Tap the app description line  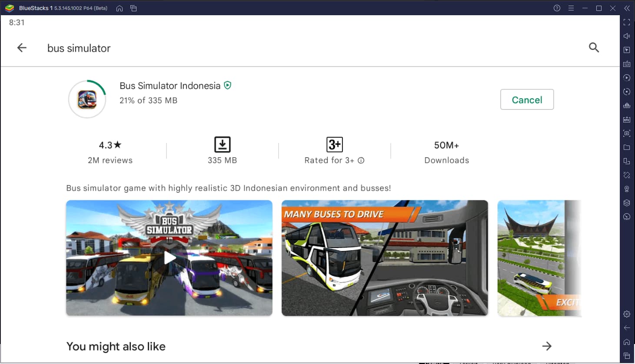coord(229,188)
